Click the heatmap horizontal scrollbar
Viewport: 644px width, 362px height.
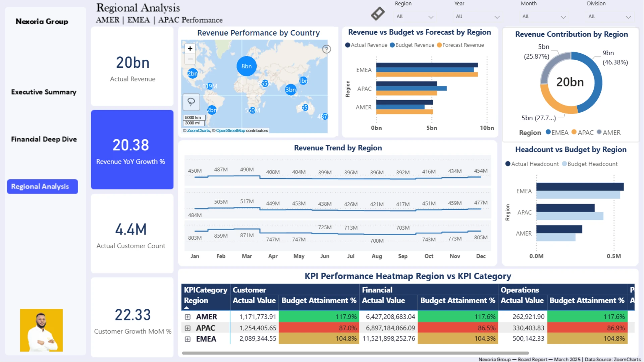click(x=355, y=353)
